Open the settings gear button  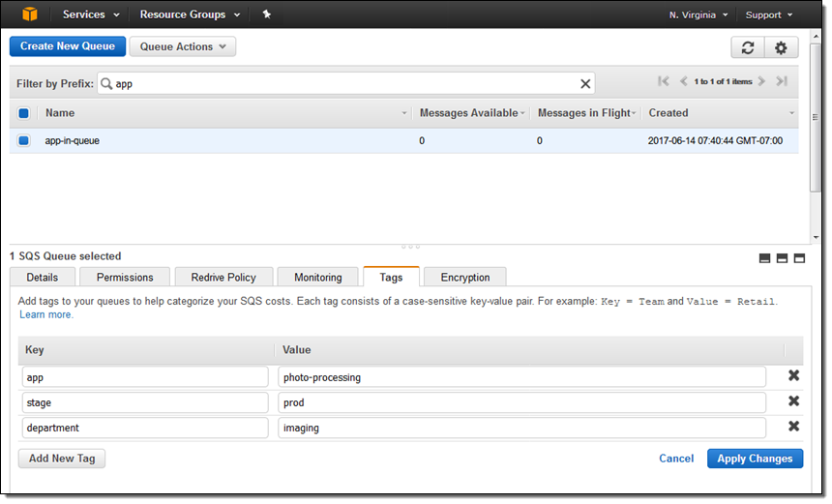coord(781,47)
